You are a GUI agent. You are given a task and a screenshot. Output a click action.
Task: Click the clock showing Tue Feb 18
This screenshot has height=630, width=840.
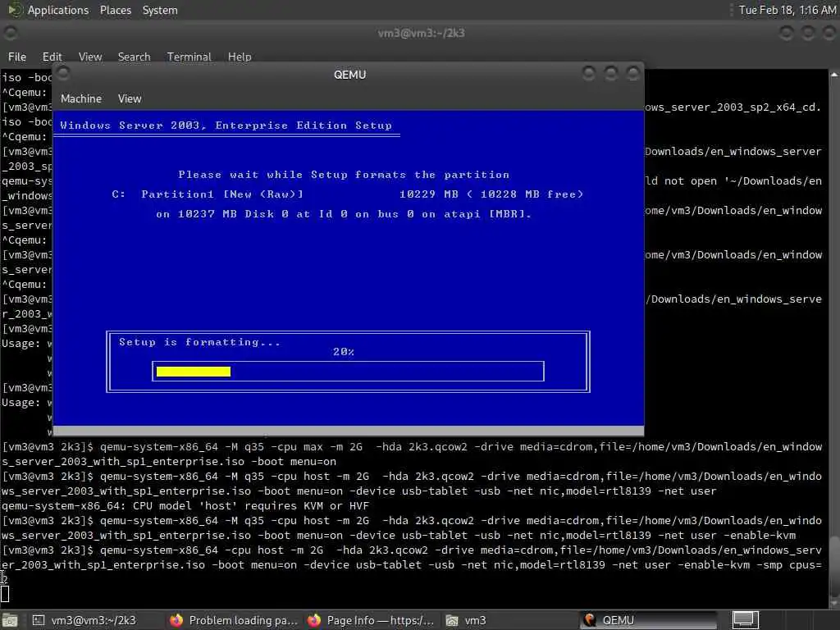(x=787, y=10)
